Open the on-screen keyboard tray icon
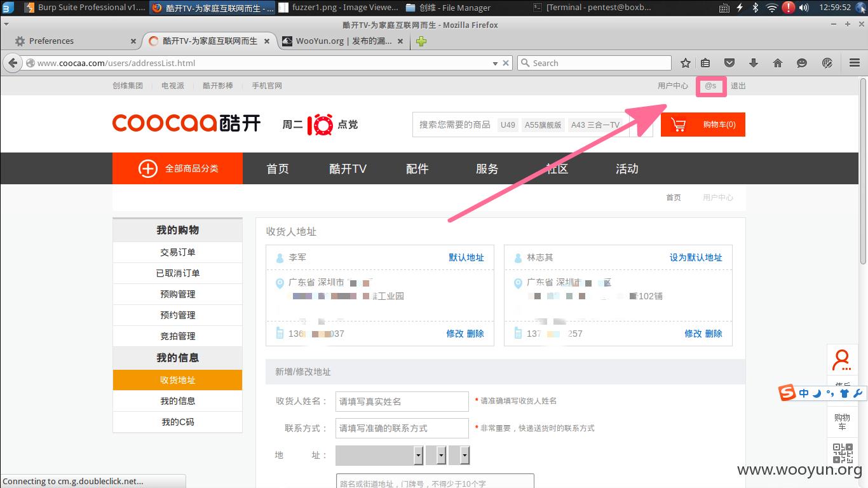868x488 pixels. tap(724, 8)
